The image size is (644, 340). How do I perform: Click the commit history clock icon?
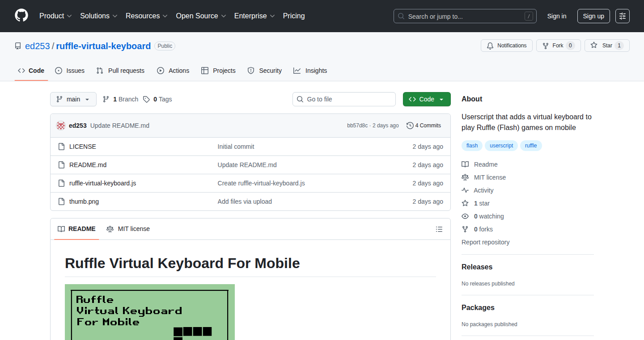point(410,126)
